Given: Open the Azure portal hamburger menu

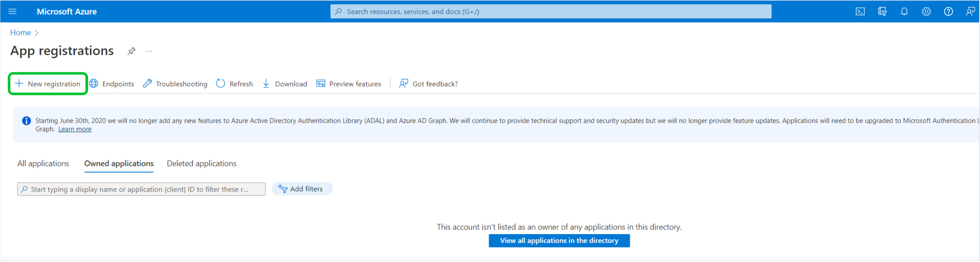Looking at the screenshot, I should click(x=13, y=12).
